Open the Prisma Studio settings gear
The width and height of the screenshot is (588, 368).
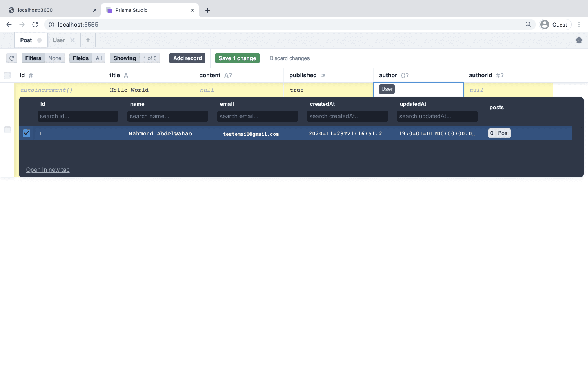[x=579, y=40]
